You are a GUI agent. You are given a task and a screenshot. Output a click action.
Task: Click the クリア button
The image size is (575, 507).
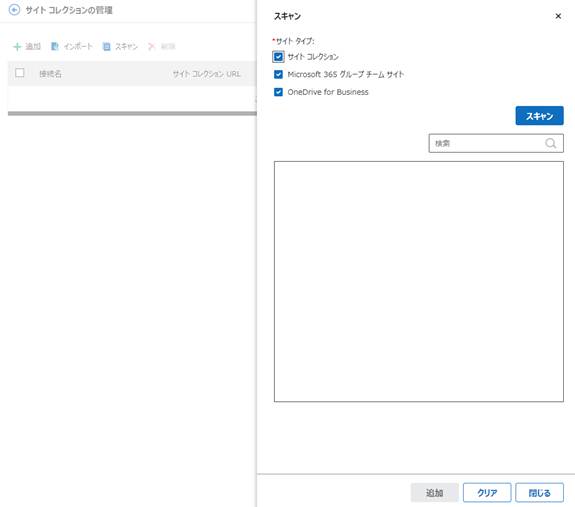pos(487,493)
